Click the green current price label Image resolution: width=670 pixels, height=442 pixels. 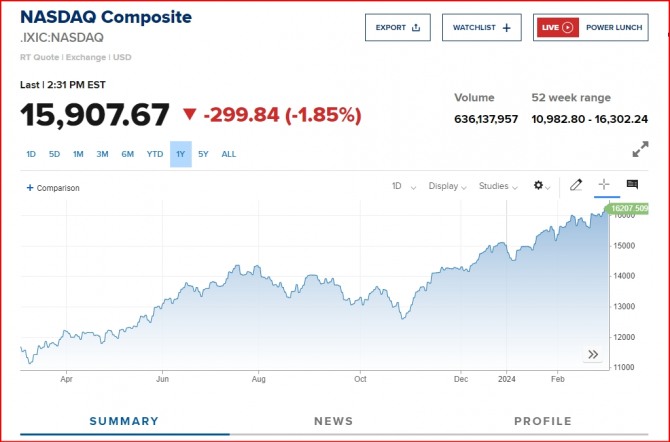point(627,209)
